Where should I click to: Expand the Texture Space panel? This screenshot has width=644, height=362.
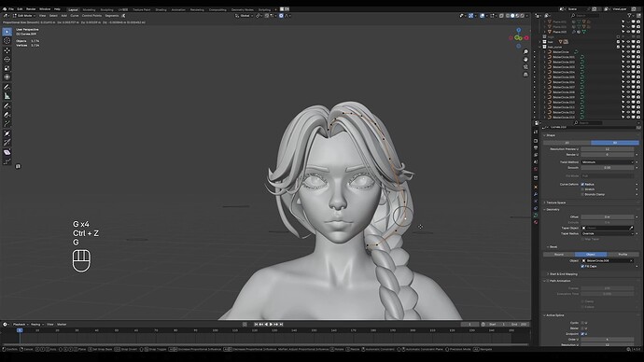coord(555,202)
